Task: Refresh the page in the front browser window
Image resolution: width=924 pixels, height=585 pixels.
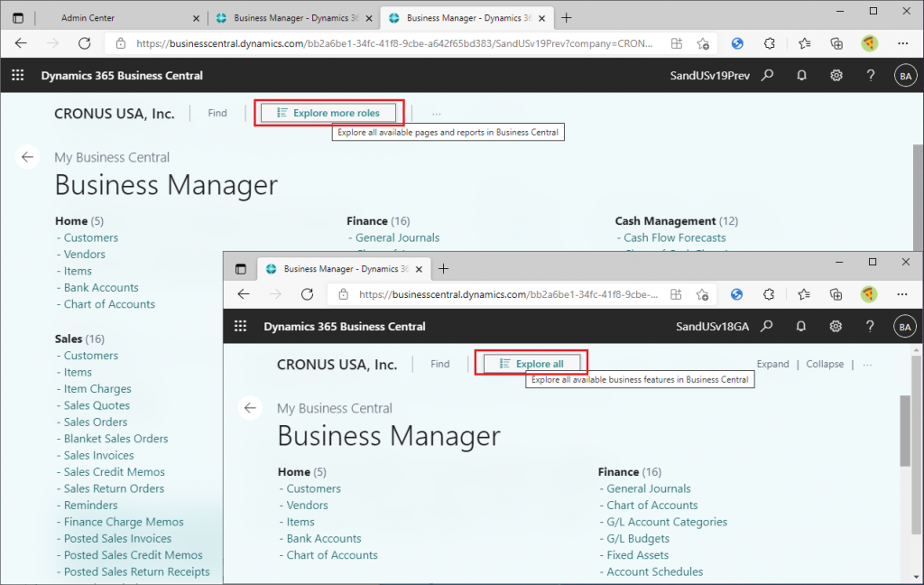Action: (307, 294)
